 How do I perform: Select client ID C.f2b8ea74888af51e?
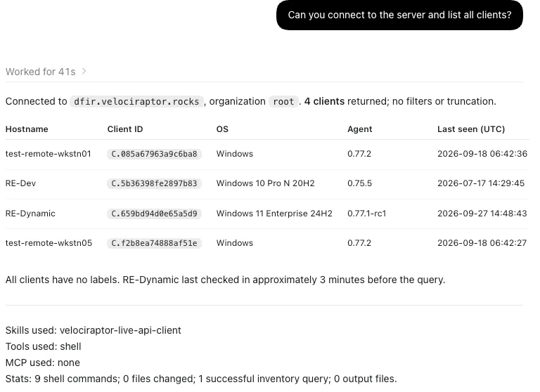point(154,243)
